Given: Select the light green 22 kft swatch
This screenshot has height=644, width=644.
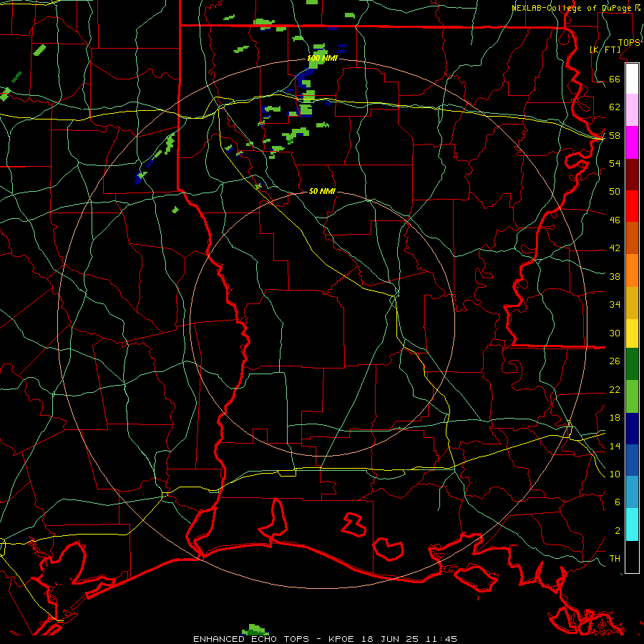Looking at the screenshot, I should pyautogui.click(x=632, y=396).
